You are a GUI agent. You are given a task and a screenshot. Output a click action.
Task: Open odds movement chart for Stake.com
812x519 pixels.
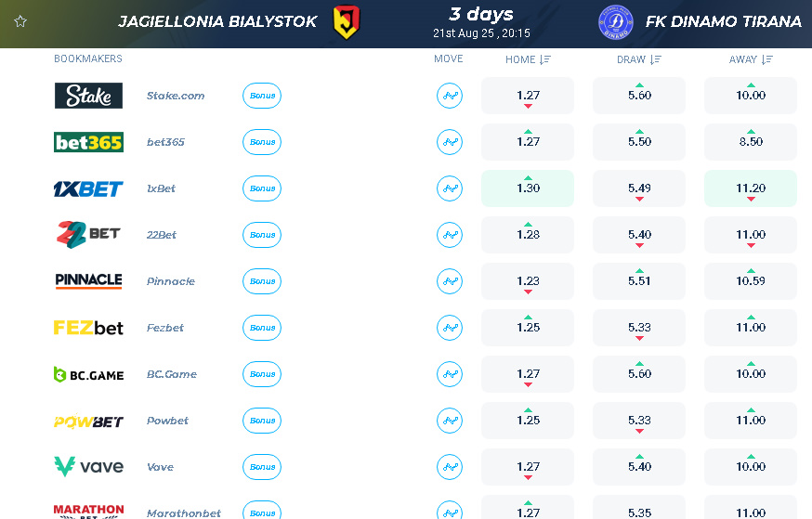[x=450, y=96]
